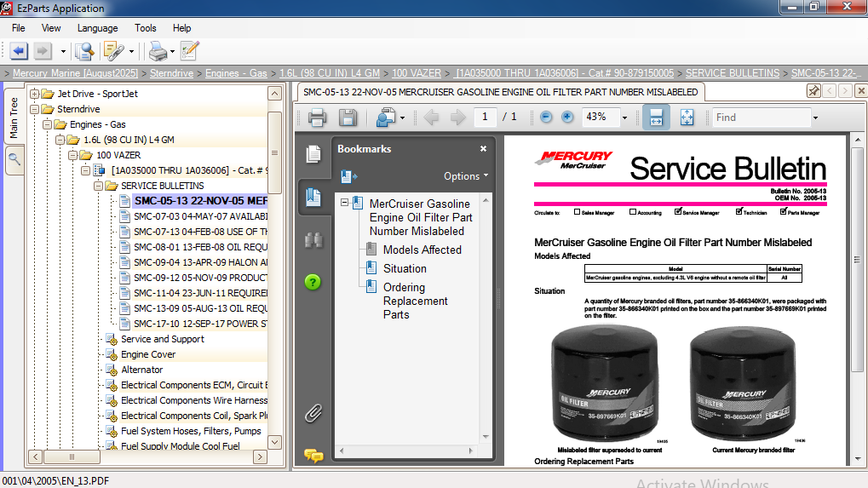The image size is (868, 488).
Task: Click the pin icon on document tab bar
Action: 813,91
